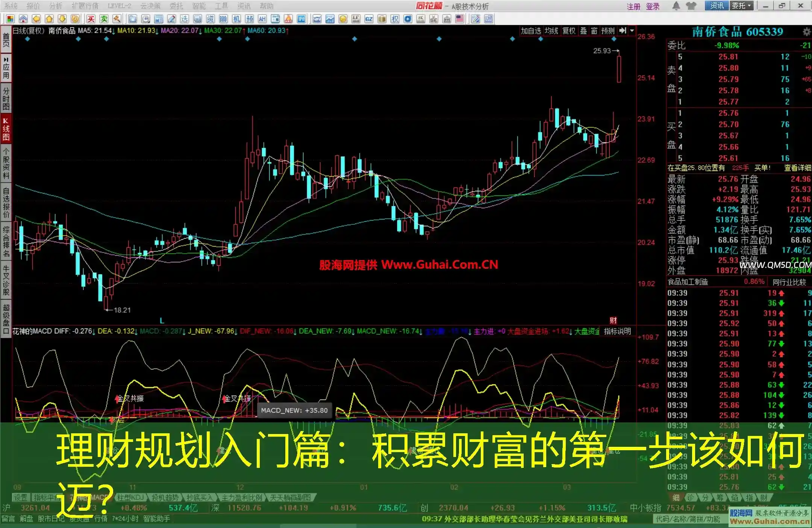Click the 设置 button on indicator tab bar
812x528 pixels.
[21, 498]
